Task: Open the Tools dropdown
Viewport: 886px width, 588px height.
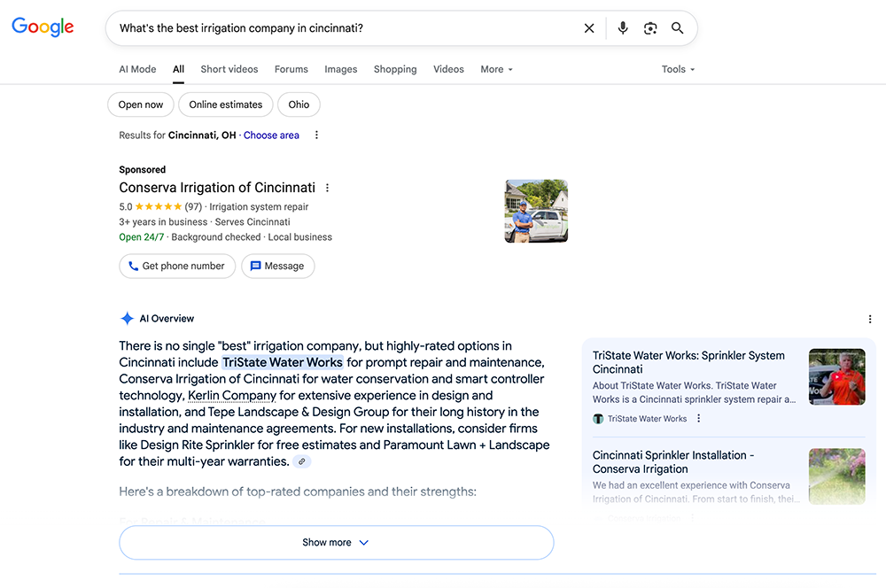Action: 678,69
